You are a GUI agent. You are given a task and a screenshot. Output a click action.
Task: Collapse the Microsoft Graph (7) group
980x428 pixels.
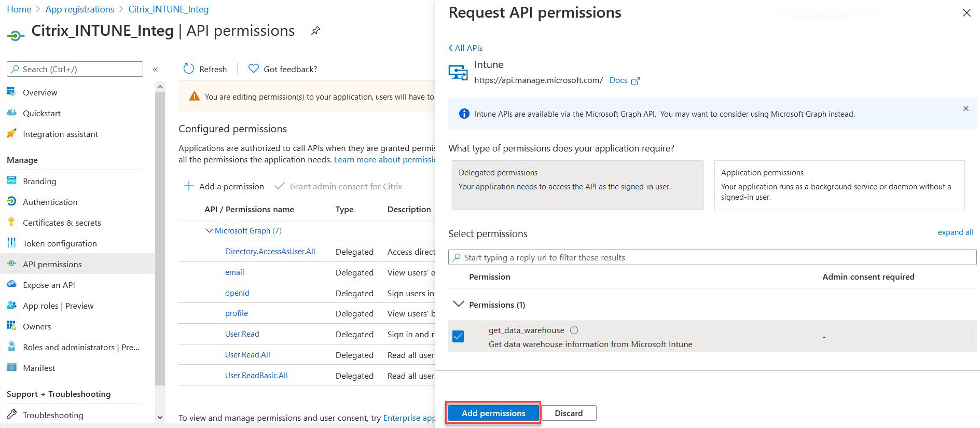click(x=209, y=230)
